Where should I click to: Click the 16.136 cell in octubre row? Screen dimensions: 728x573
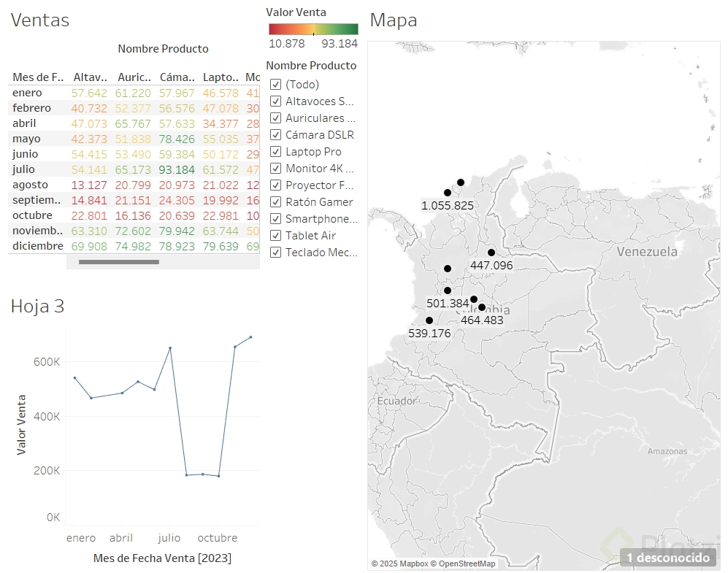[x=133, y=216]
